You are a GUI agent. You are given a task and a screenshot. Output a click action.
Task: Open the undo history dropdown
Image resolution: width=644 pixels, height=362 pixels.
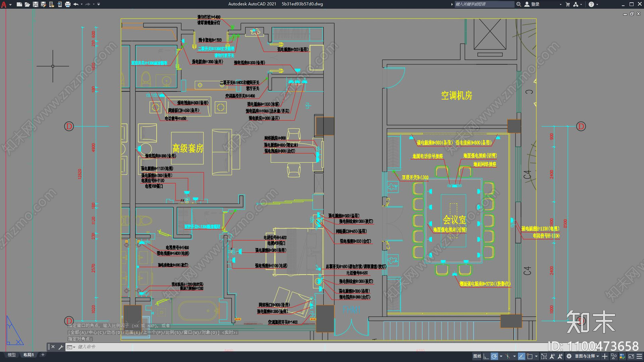[81, 4]
